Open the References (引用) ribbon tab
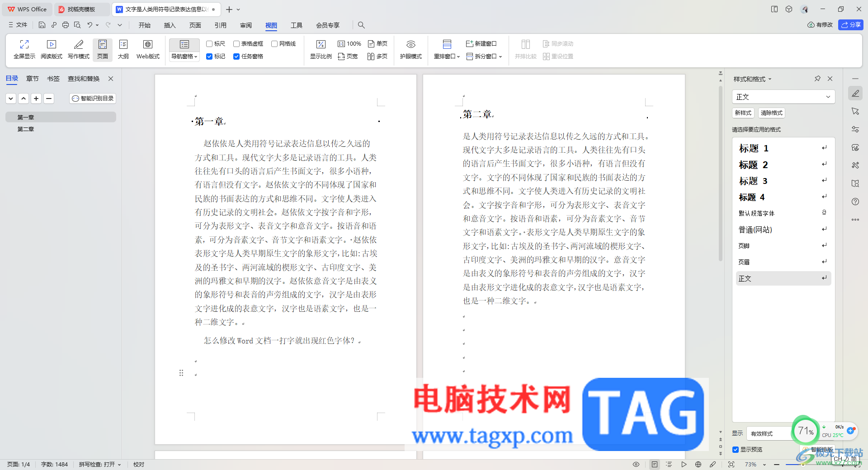 click(221, 25)
